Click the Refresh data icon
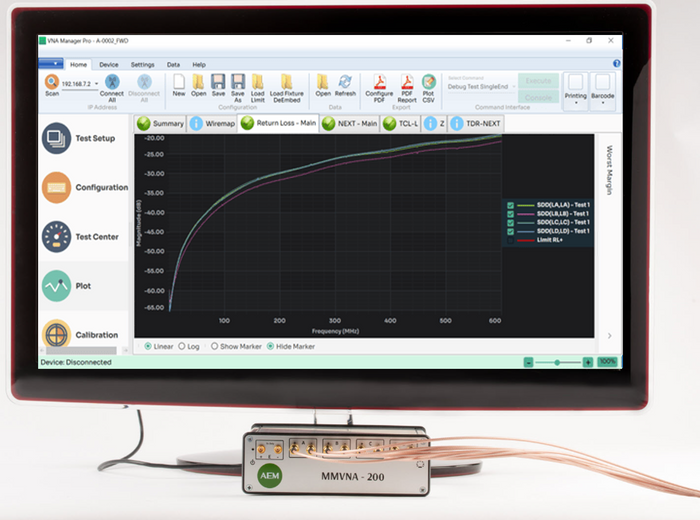The image size is (700, 520). [x=345, y=82]
